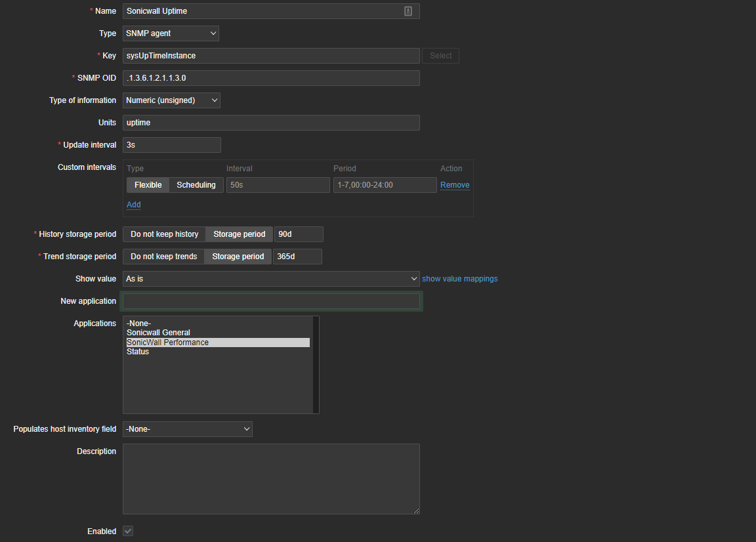
Task: Select Sonicwall General in Applications list
Action: point(158,333)
